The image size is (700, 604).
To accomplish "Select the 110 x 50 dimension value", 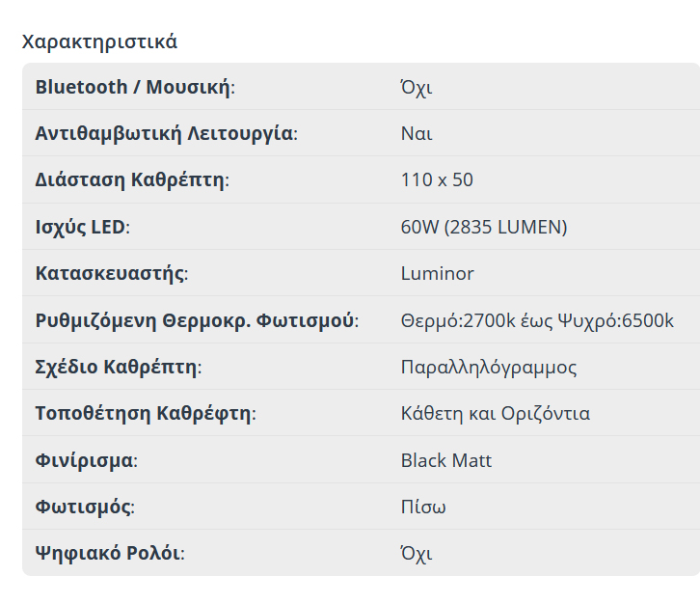I will (x=437, y=179).
